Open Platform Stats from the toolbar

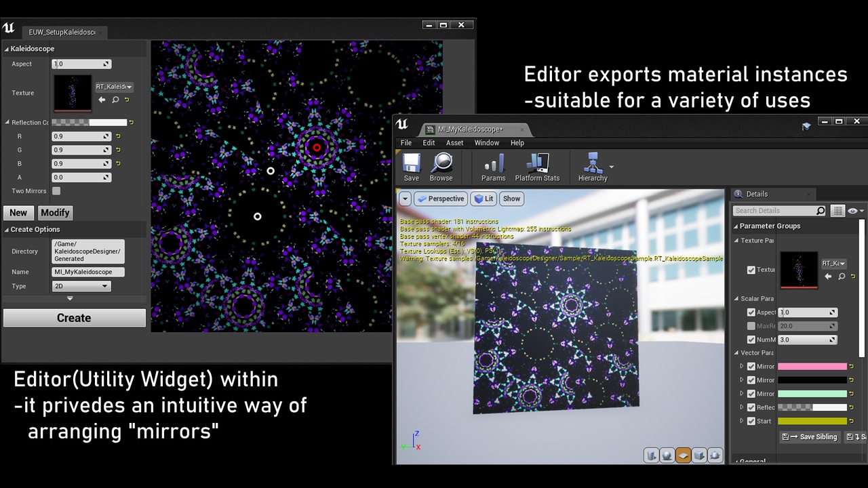click(537, 167)
